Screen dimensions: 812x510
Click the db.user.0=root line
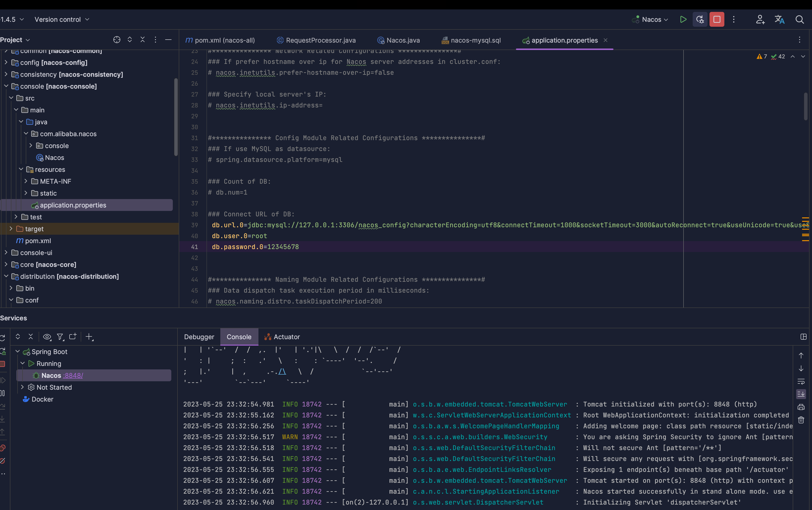click(239, 236)
